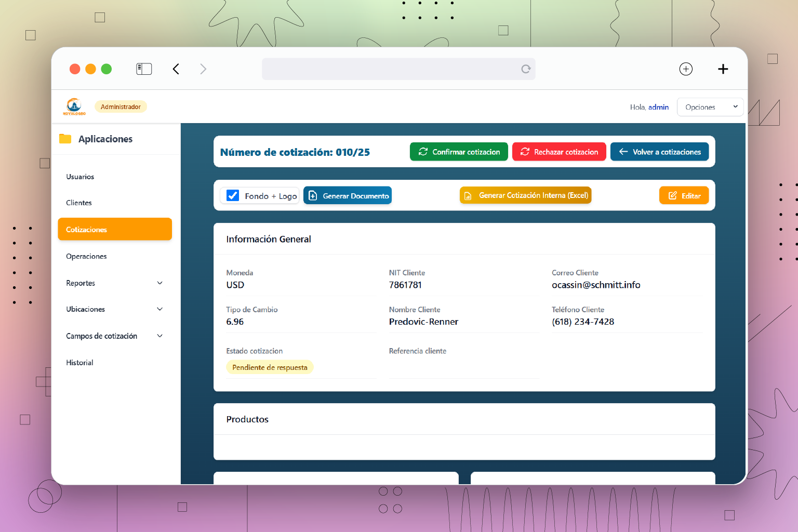Click the orange Editar button

[684, 195]
